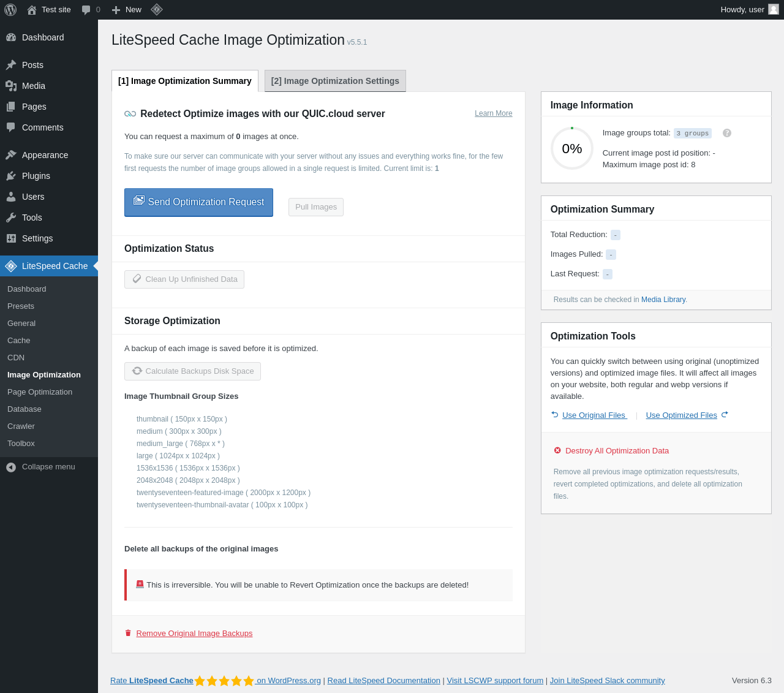This screenshot has height=693, width=784.
Task: Open Page Optimization submenu item
Action: pos(40,392)
